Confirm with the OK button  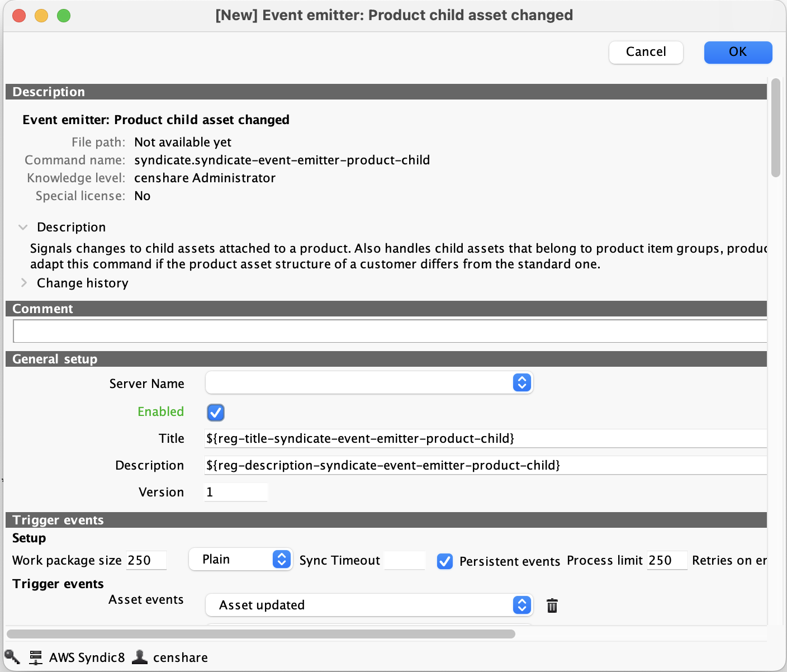(738, 52)
